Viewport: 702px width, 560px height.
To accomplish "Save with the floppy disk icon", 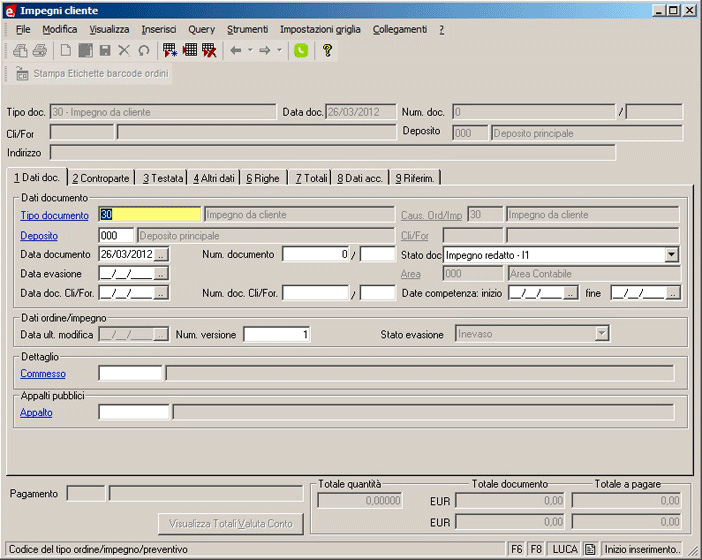I will (105, 51).
